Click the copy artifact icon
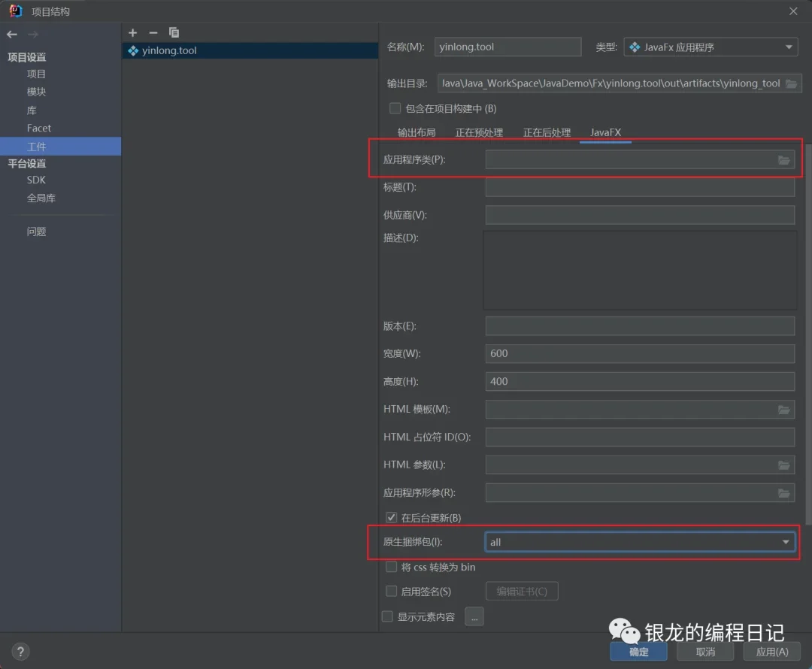Viewport: 812px width, 669px height. coord(174,32)
